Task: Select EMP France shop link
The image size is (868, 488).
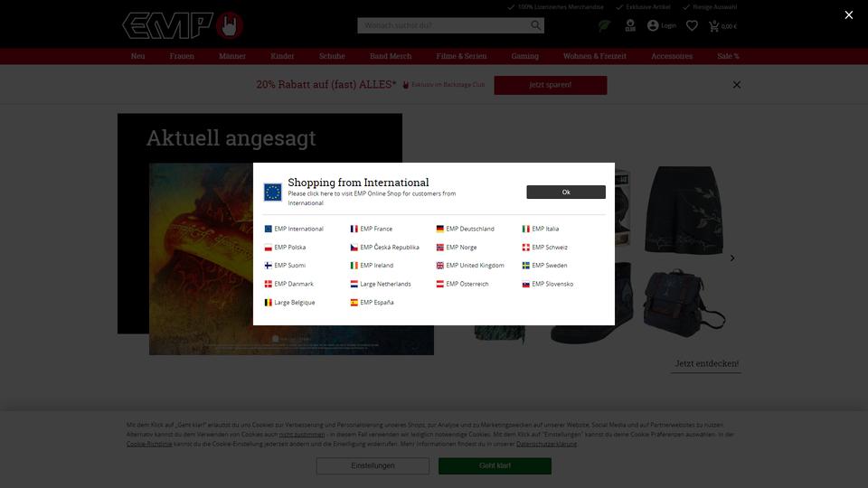Action: [371, 229]
